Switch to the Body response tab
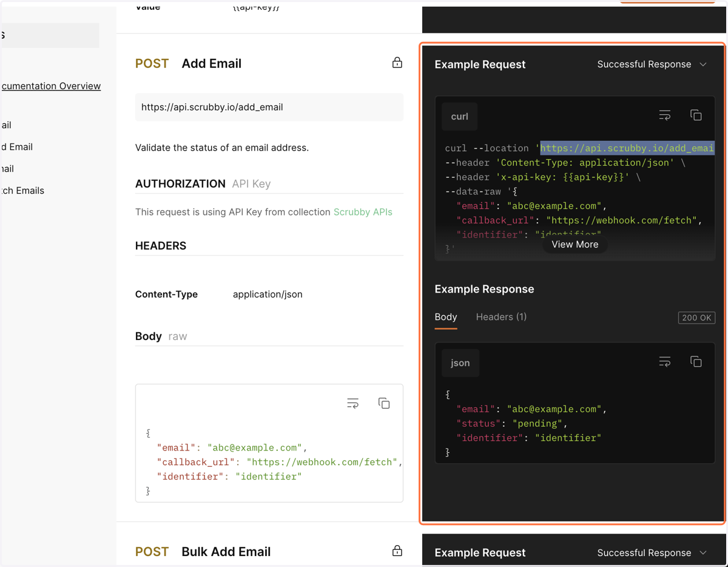Viewport: 728px width, 567px height. tap(446, 317)
